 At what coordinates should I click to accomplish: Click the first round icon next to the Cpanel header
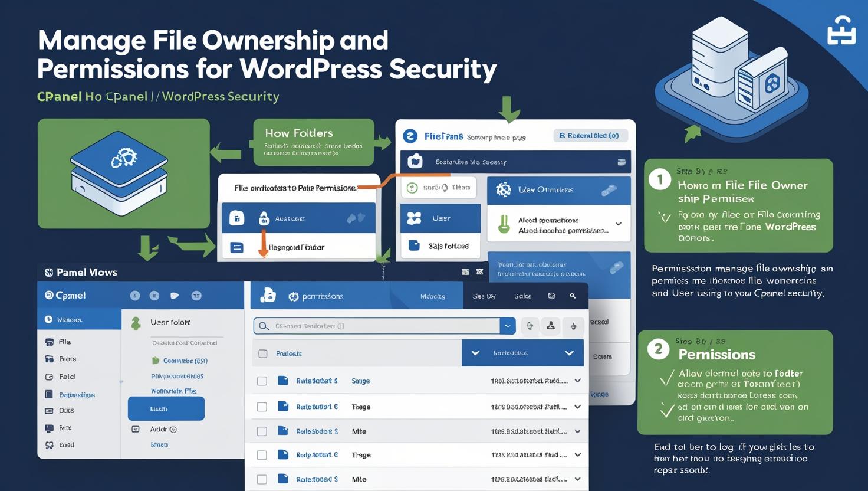point(135,296)
